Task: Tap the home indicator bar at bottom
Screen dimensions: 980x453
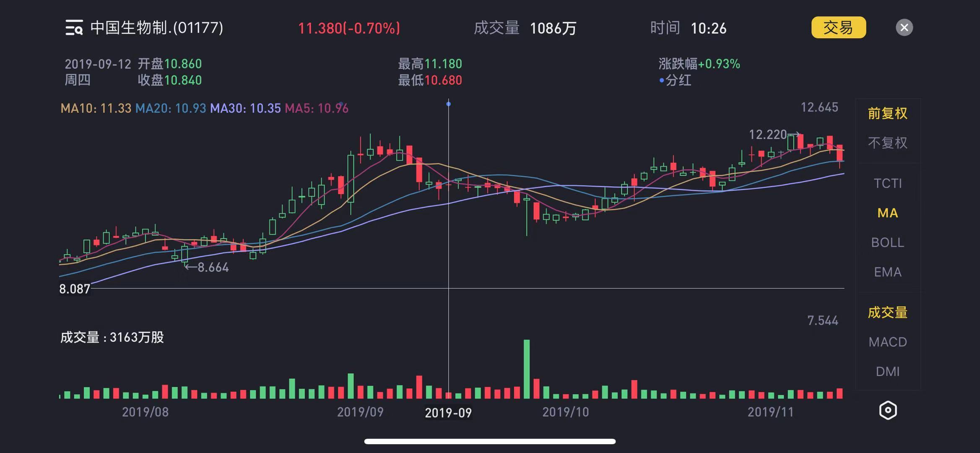Action: [490, 441]
